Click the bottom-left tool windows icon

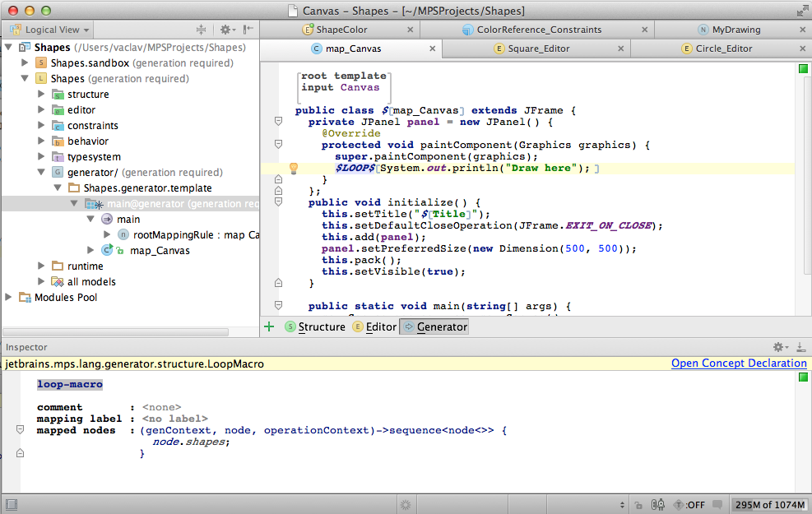point(11,504)
